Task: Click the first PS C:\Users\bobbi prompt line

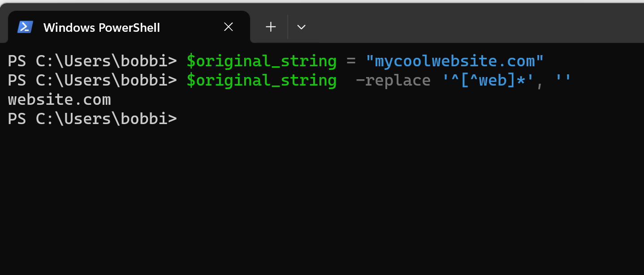Action: tap(92, 60)
